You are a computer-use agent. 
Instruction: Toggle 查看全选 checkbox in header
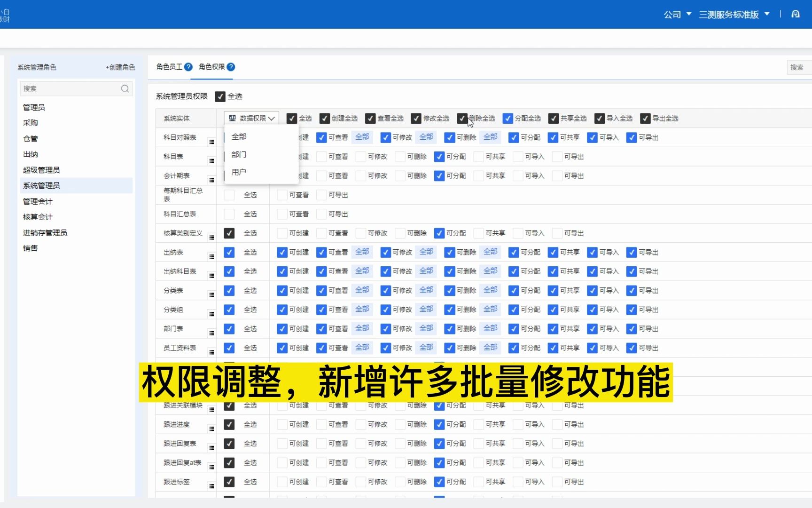click(370, 118)
